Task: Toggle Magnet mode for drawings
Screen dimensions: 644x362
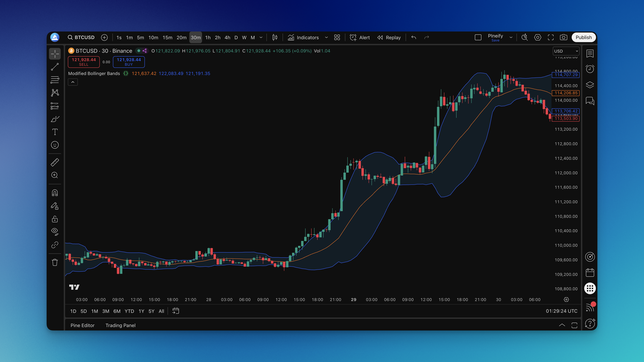Action: point(55,193)
